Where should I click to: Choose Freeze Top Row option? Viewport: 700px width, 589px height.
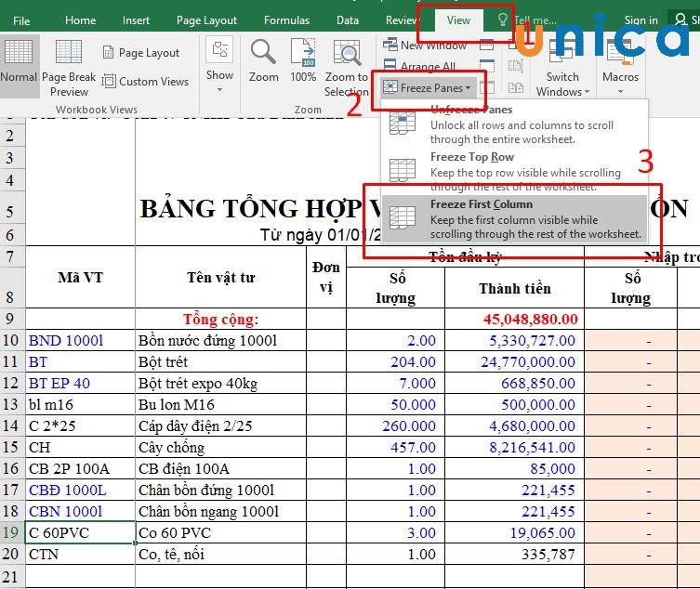click(x=514, y=171)
